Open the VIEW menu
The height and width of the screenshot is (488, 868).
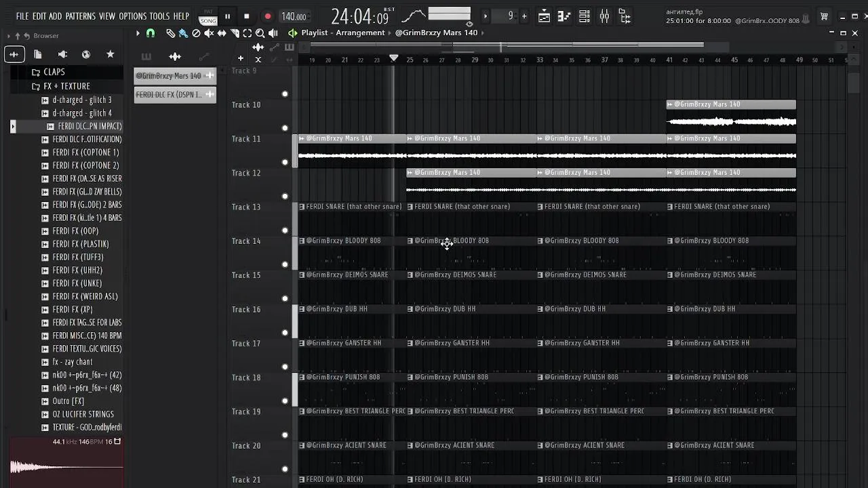[107, 16]
